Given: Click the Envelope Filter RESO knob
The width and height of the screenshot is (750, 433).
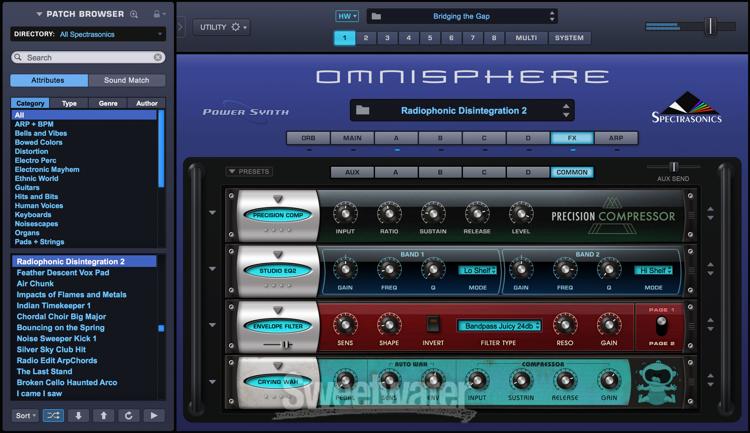Looking at the screenshot, I should (565, 325).
